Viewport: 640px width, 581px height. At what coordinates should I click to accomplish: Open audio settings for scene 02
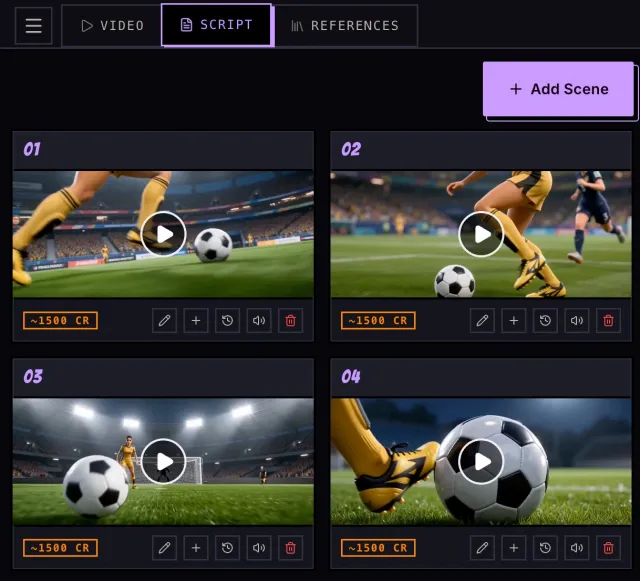577,321
